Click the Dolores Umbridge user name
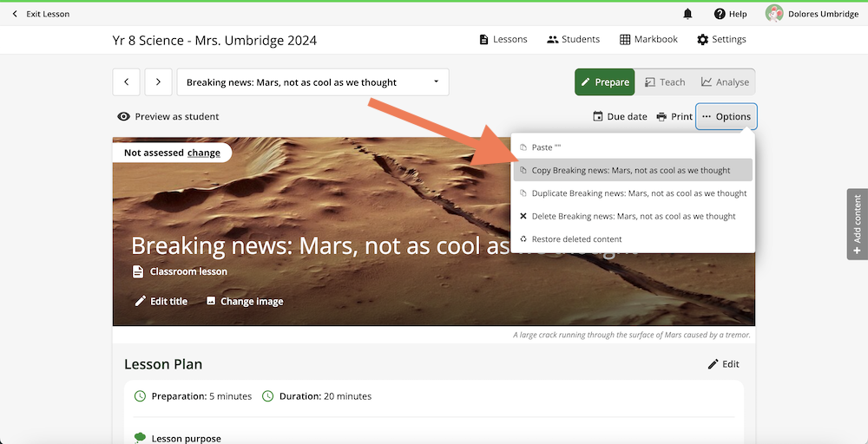Image resolution: width=868 pixels, height=444 pixels. tap(823, 15)
